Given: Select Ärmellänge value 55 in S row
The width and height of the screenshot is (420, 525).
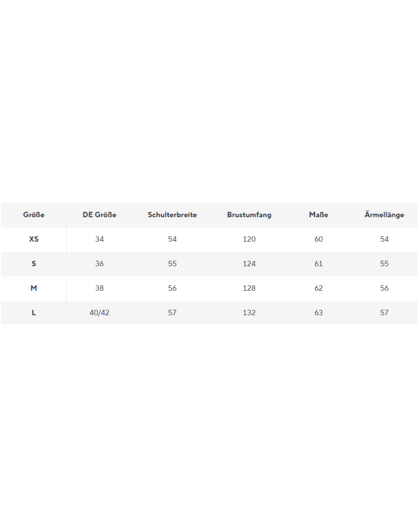Looking at the screenshot, I should point(384,264).
